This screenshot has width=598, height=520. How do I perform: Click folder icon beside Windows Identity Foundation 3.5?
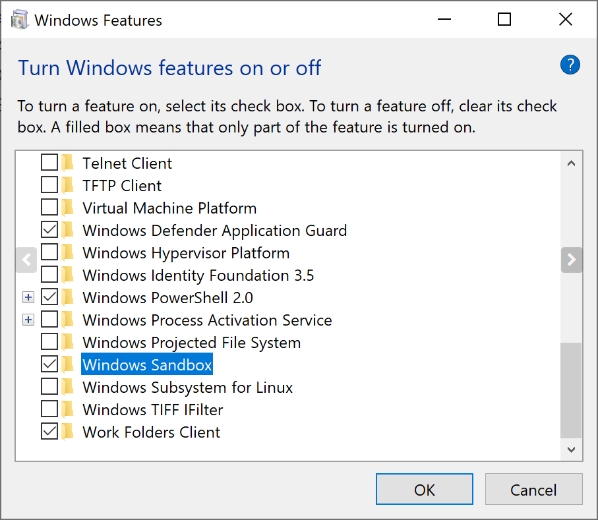[68, 275]
